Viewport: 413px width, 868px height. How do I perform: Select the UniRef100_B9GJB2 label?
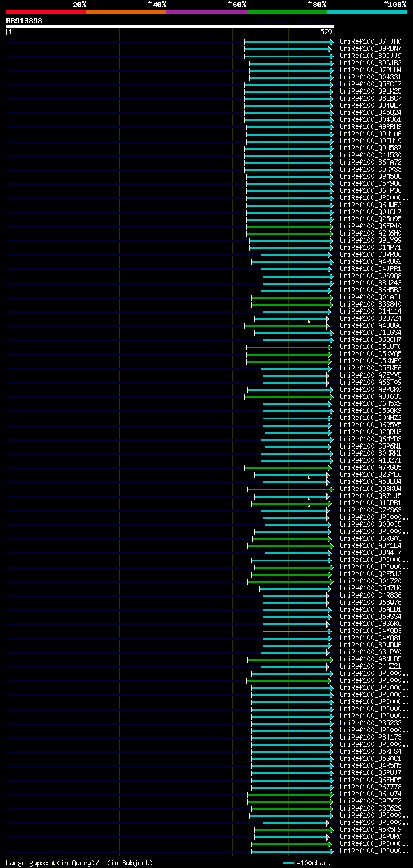pos(370,63)
